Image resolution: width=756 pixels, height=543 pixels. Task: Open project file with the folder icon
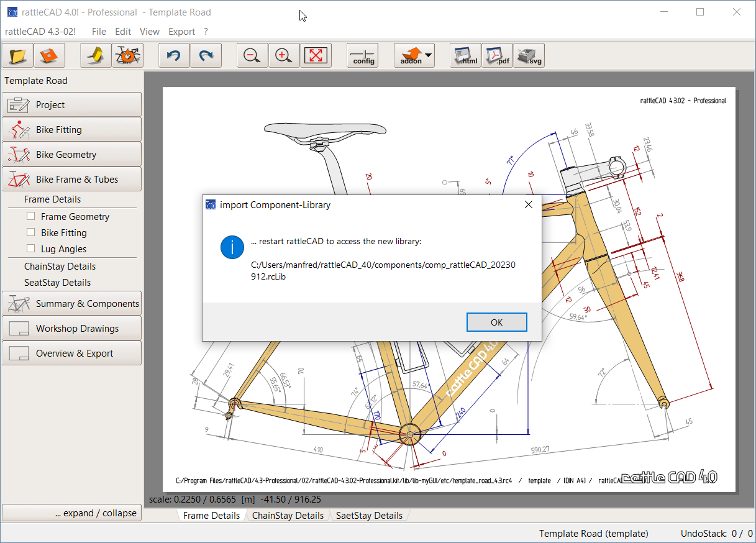coord(18,55)
